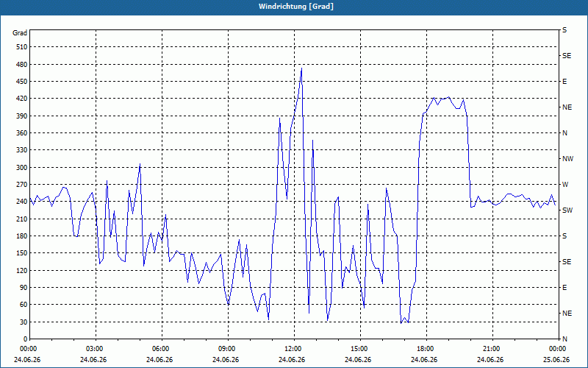The height and width of the screenshot is (368, 588).
Task: Pick the 90 degree axis value
Action: (x=24, y=288)
